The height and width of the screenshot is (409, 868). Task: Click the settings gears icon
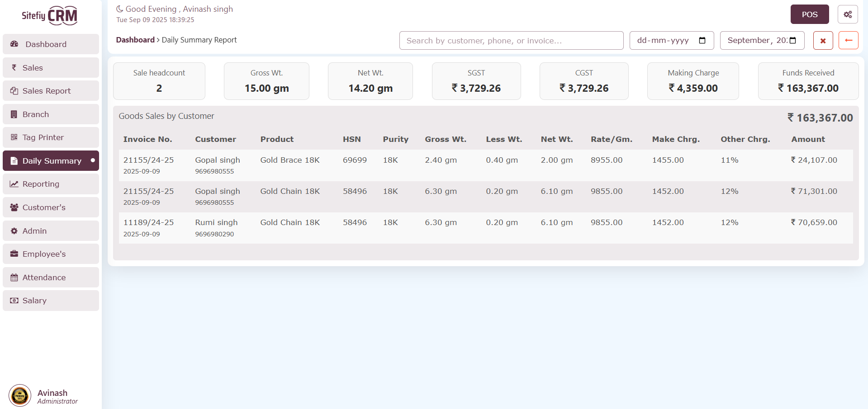pyautogui.click(x=847, y=14)
